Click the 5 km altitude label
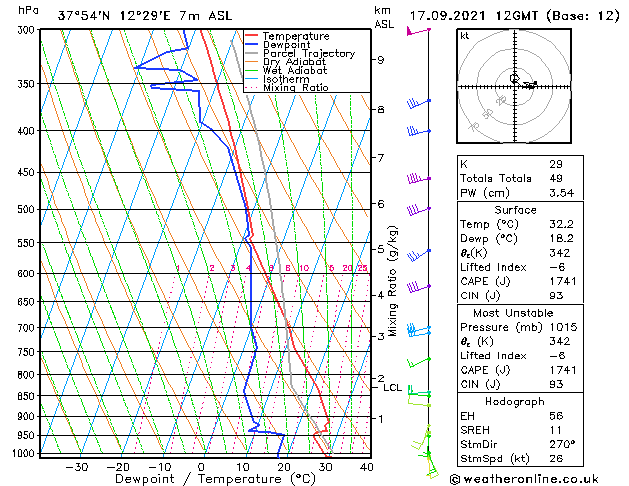The width and height of the screenshot is (629, 486). (380, 249)
